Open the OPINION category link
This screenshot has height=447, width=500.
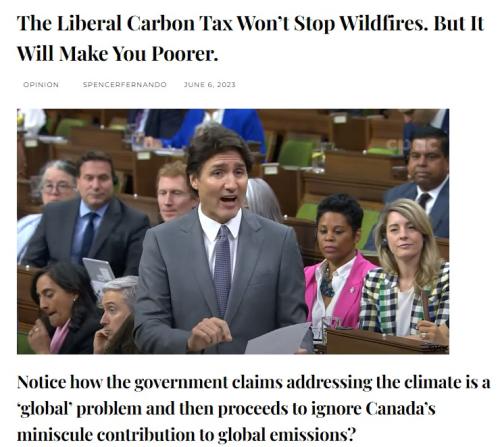point(41,85)
